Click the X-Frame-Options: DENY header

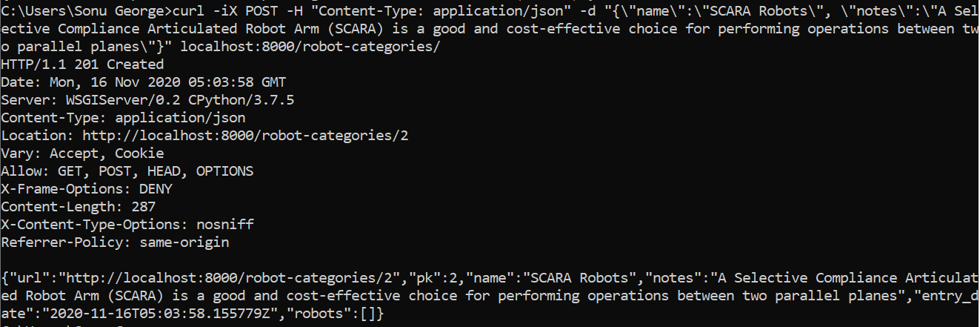coord(86,189)
